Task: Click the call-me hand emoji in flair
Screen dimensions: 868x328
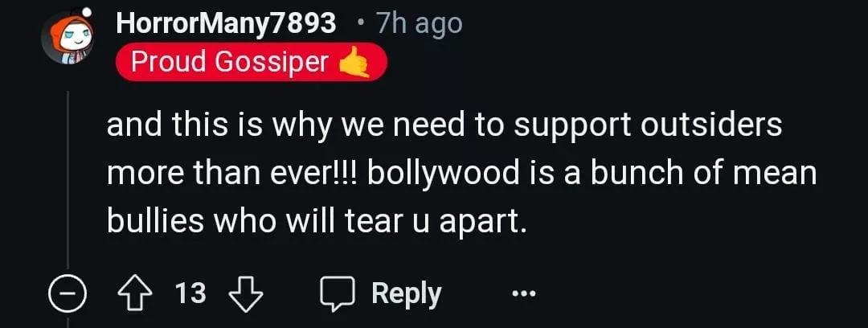Action: click(354, 63)
